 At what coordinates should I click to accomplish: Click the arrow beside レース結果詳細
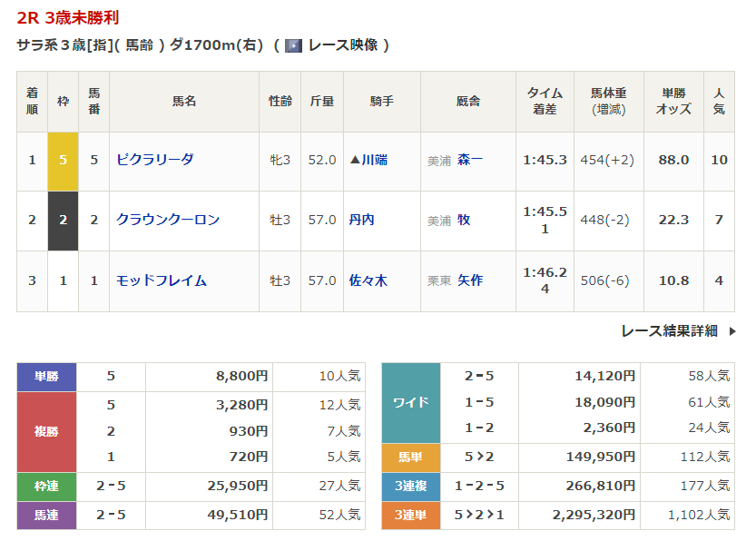(x=732, y=331)
